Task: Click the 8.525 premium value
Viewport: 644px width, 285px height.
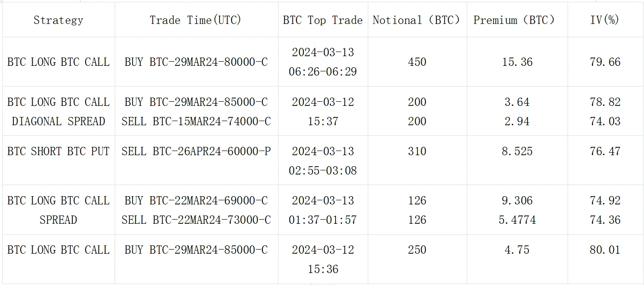Action: tap(517, 151)
